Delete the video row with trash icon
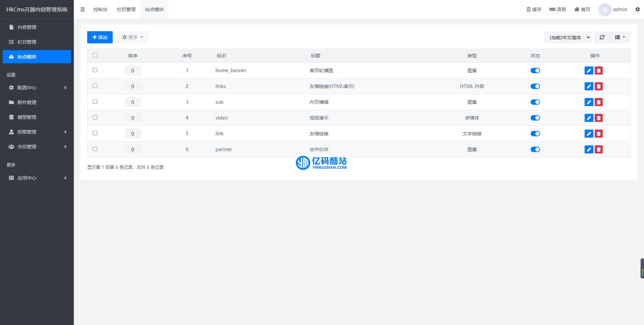Image resolution: width=644 pixels, height=325 pixels. (599, 118)
